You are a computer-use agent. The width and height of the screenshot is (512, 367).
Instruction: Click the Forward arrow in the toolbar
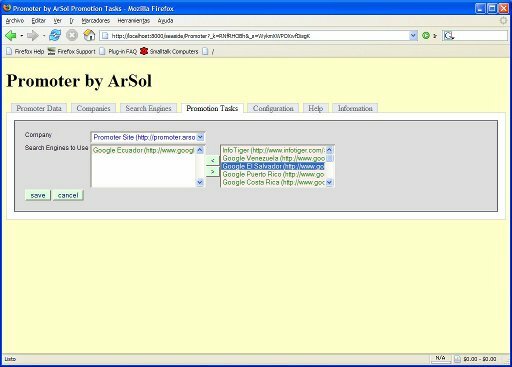point(33,35)
